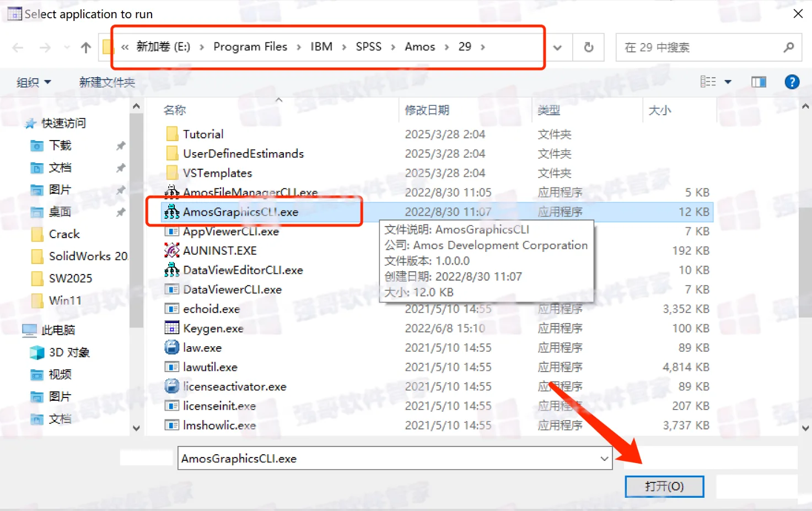Navigate to Amos in breadcrumb
The height and width of the screenshot is (511, 812).
click(420, 47)
